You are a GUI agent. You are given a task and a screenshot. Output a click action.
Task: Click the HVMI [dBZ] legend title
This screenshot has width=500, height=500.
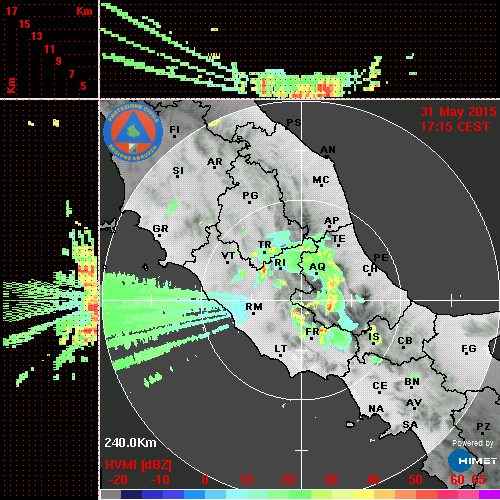click(x=138, y=465)
